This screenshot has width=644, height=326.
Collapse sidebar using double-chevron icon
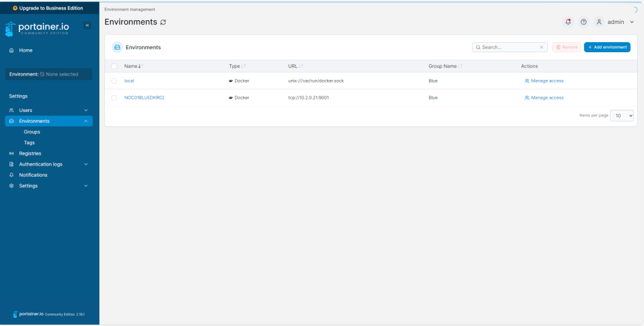[87, 25]
